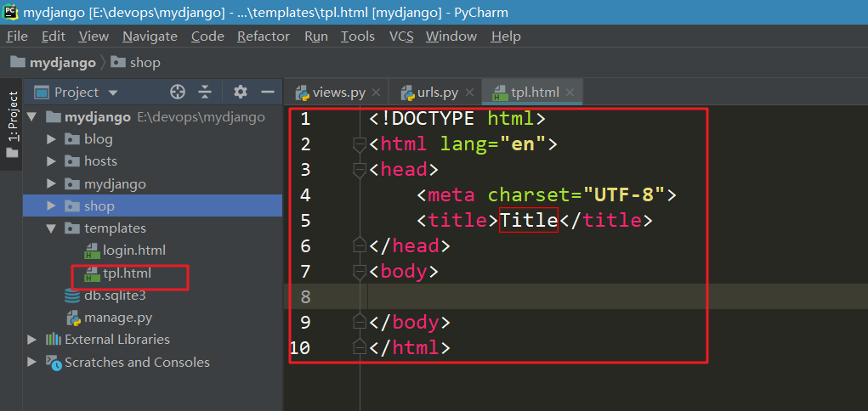Image resolution: width=868 pixels, height=411 pixels.
Task: Close the tpl.html editor tab
Action: [570, 93]
